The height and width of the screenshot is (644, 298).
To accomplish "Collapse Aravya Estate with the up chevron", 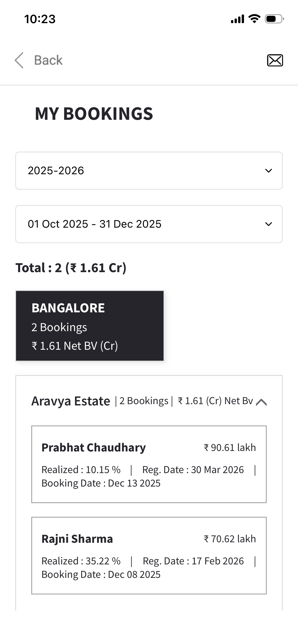I will pos(261,402).
